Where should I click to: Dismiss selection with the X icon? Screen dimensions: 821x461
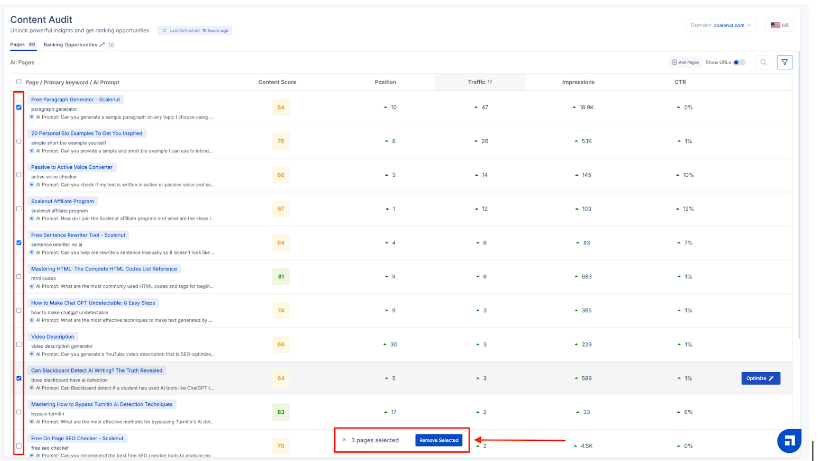344,440
